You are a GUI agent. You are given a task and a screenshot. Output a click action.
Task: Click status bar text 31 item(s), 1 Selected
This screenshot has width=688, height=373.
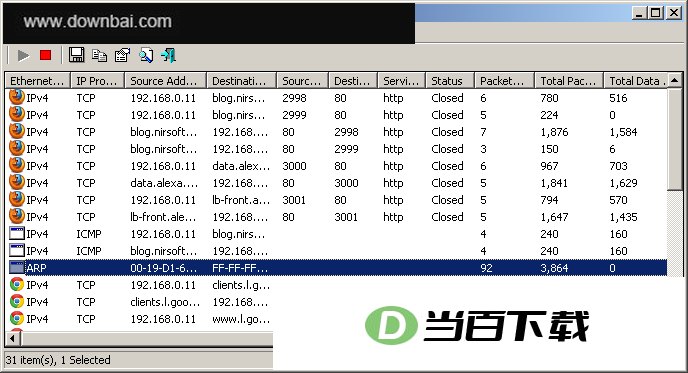(x=58, y=360)
